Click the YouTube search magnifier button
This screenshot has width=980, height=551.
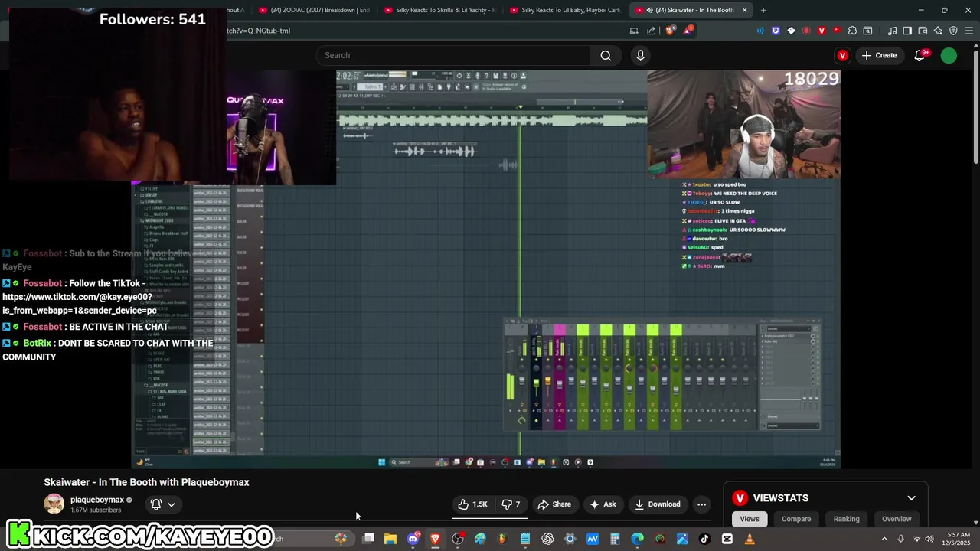click(x=606, y=55)
